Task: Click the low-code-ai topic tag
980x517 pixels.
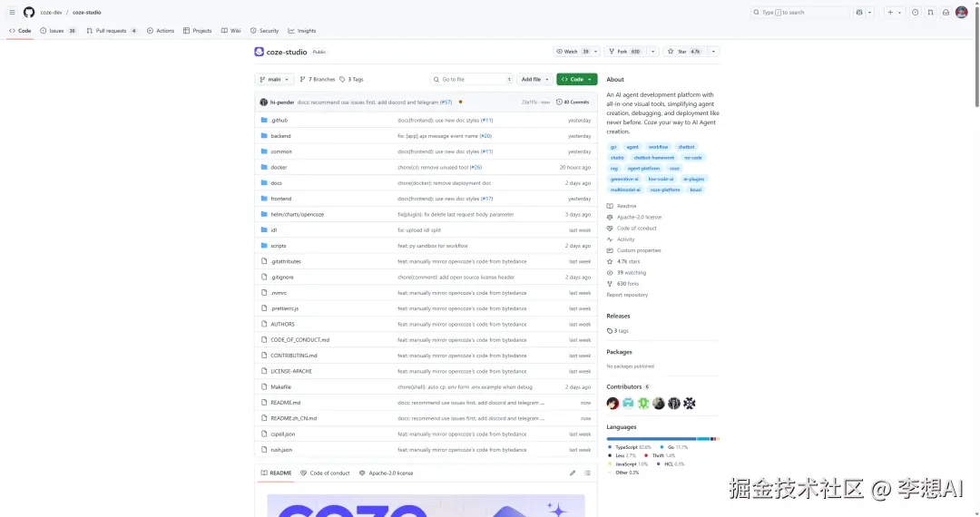Action: coord(661,180)
